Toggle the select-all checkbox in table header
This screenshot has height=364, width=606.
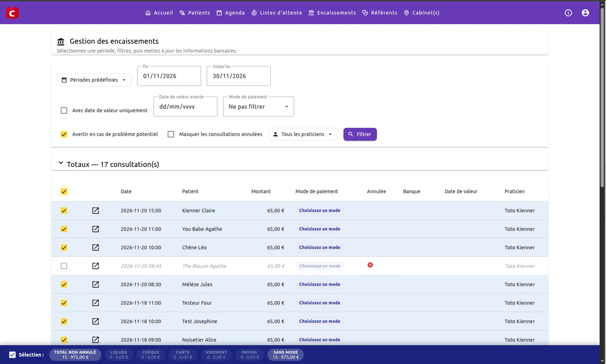pyautogui.click(x=64, y=191)
